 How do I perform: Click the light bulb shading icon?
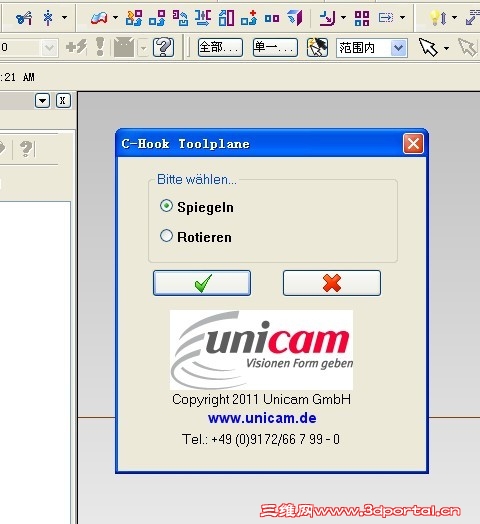click(x=438, y=17)
